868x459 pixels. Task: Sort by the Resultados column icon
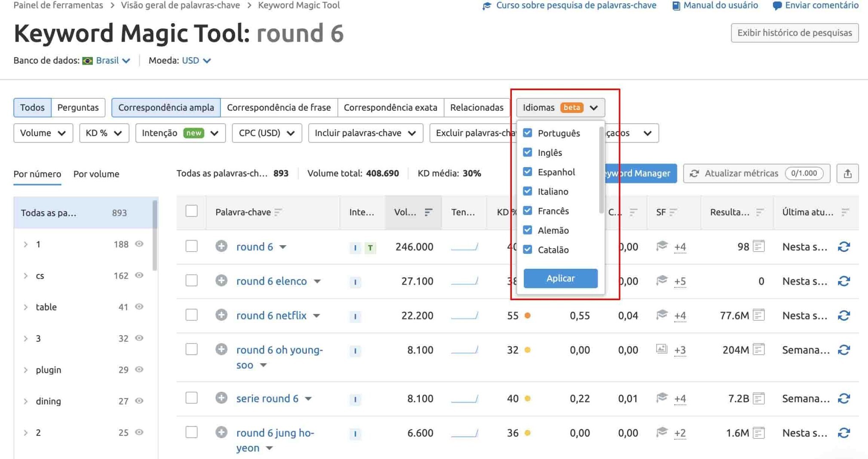(760, 212)
